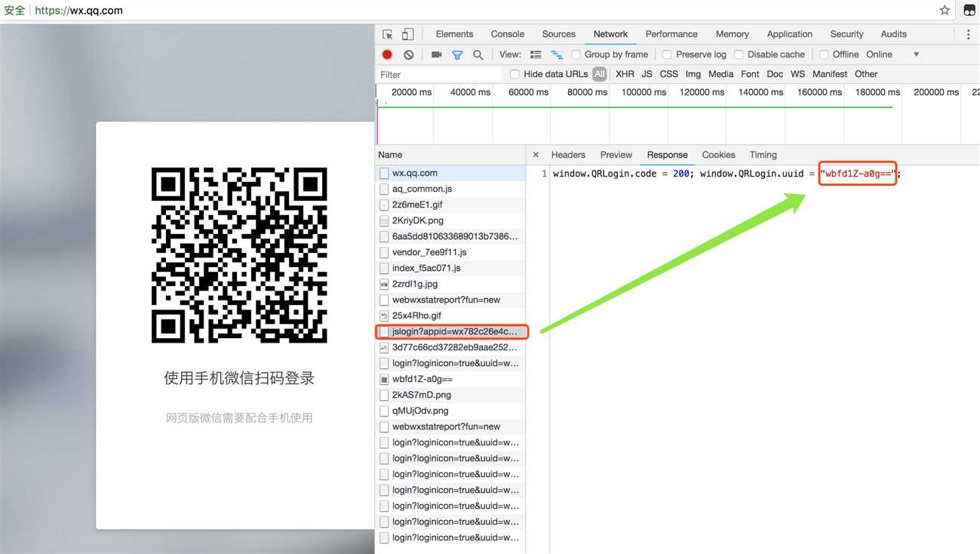Viewport: 980px width, 554px height.
Task: Open the wbfd1Z-a0g== request row in list
Action: (450, 379)
